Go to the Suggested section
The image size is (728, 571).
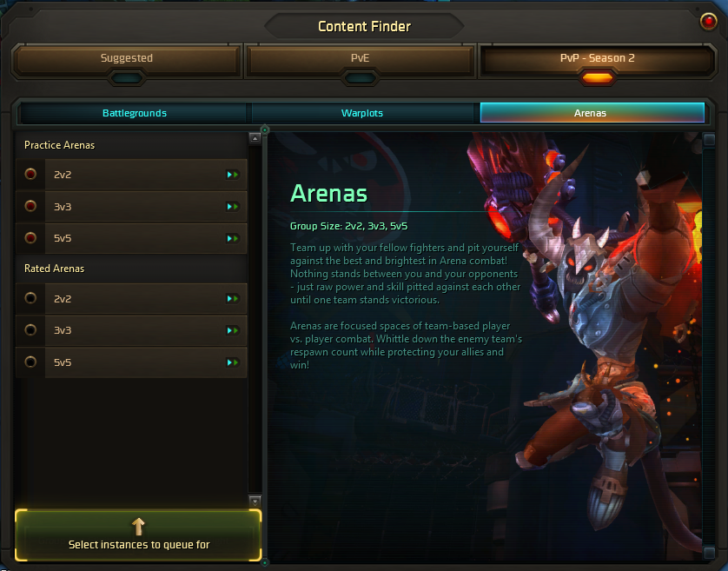[127, 59]
